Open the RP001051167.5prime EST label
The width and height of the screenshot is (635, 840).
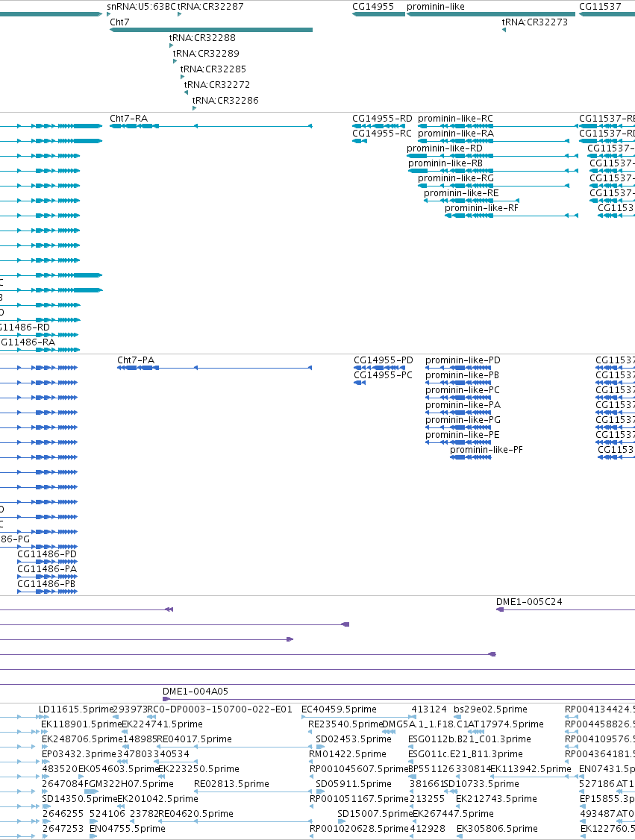tap(360, 799)
